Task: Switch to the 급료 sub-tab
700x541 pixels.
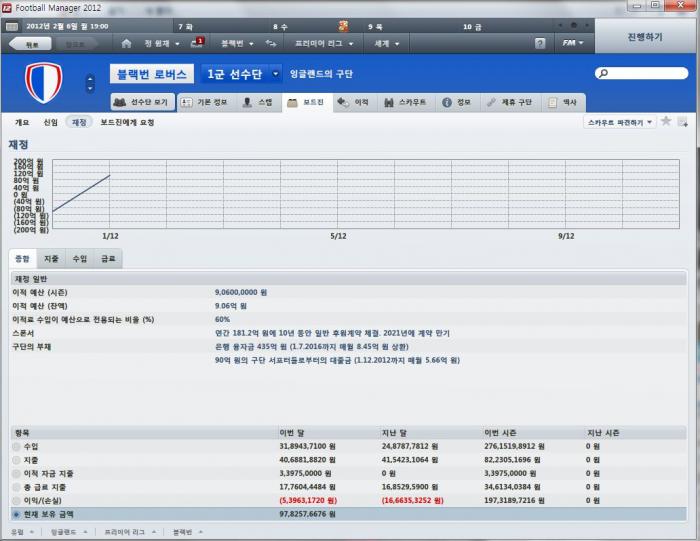Action: pyautogui.click(x=107, y=258)
